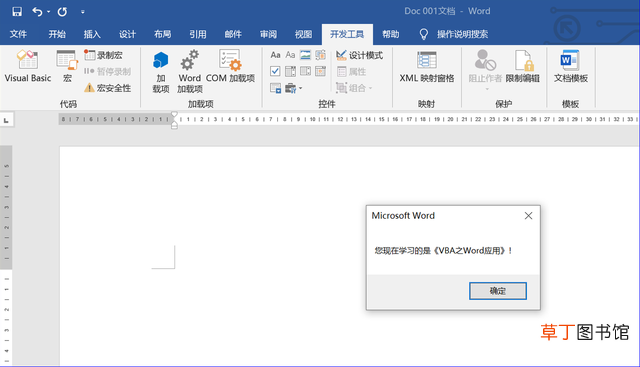Open COM 加载项 dialog

tap(230, 66)
